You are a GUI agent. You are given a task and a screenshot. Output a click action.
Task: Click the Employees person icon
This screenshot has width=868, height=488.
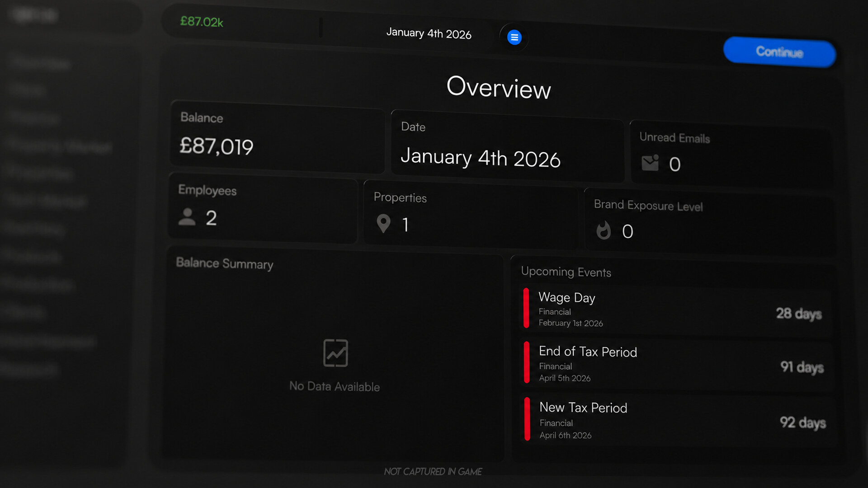click(x=187, y=216)
